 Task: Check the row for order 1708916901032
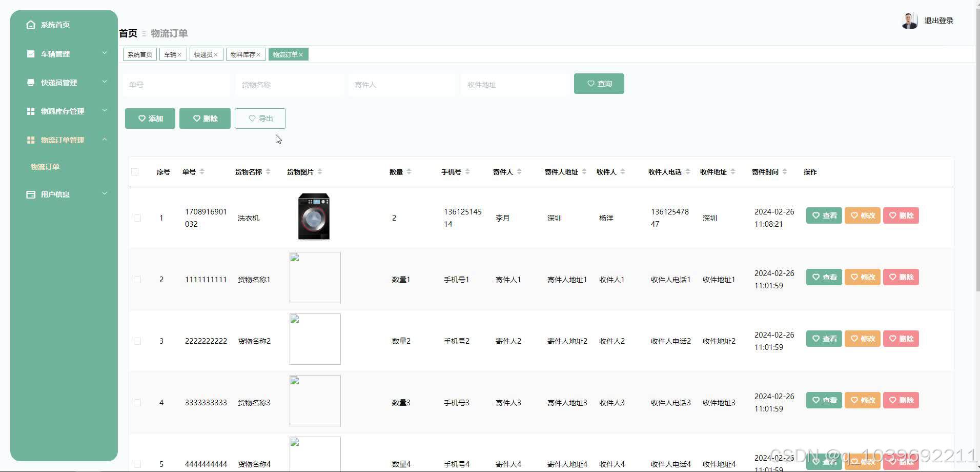point(137,218)
